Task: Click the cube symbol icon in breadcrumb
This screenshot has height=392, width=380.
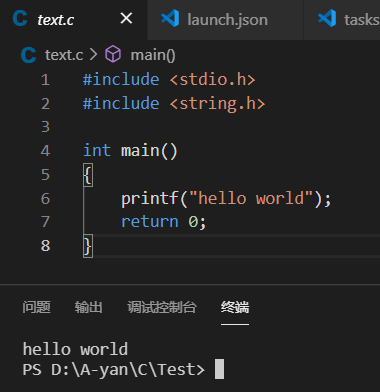Action: 113,54
